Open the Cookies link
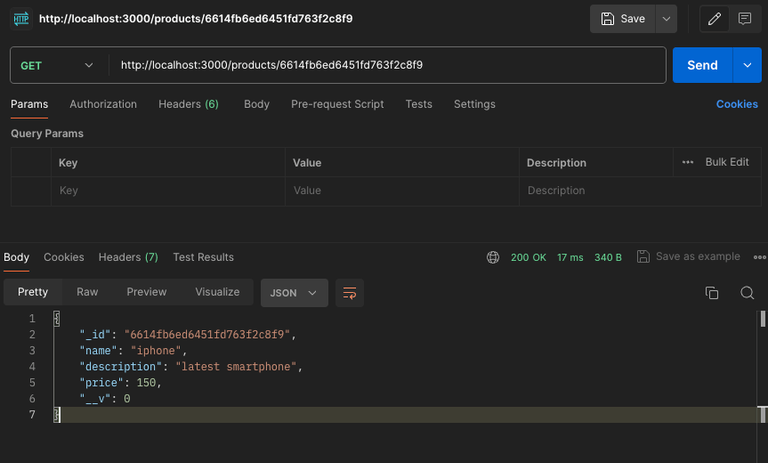This screenshot has width=768, height=463. (737, 104)
